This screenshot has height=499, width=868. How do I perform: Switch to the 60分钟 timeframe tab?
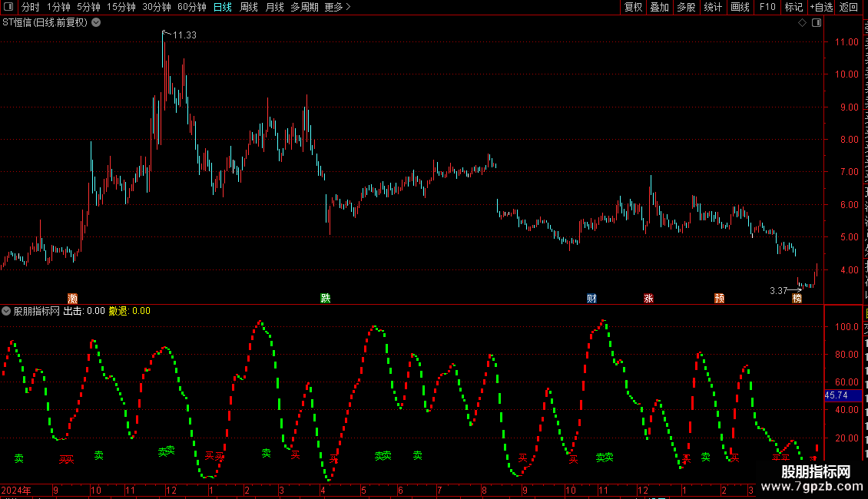click(x=191, y=7)
